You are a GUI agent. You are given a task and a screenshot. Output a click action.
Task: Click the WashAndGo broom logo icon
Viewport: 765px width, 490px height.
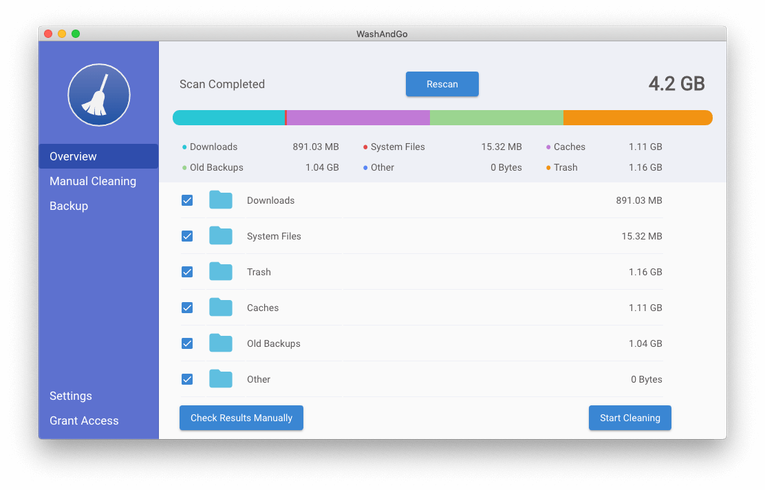[x=99, y=95]
